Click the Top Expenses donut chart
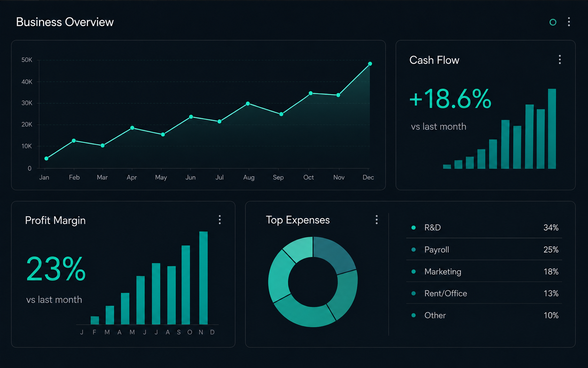Screen dimensions: 588x368 (313, 282)
